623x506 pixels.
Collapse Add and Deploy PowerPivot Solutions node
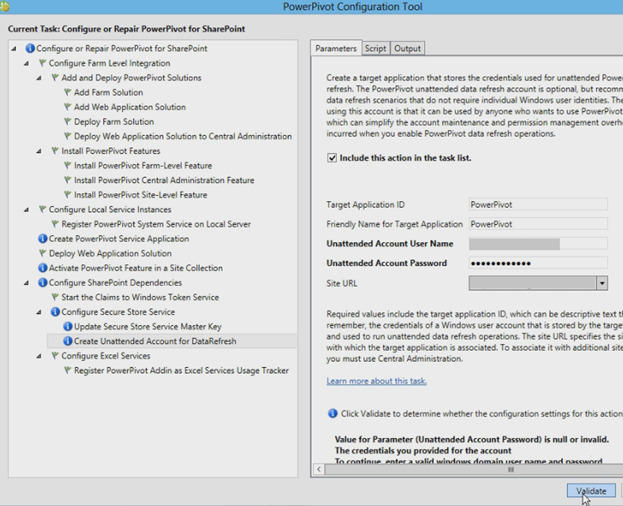click(39, 78)
